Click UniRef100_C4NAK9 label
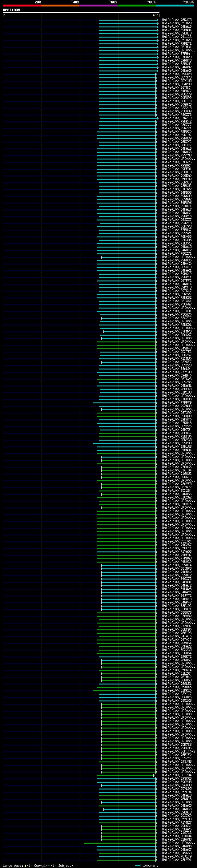Viewport: 197px width, 868px height. click(x=177, y=71)
